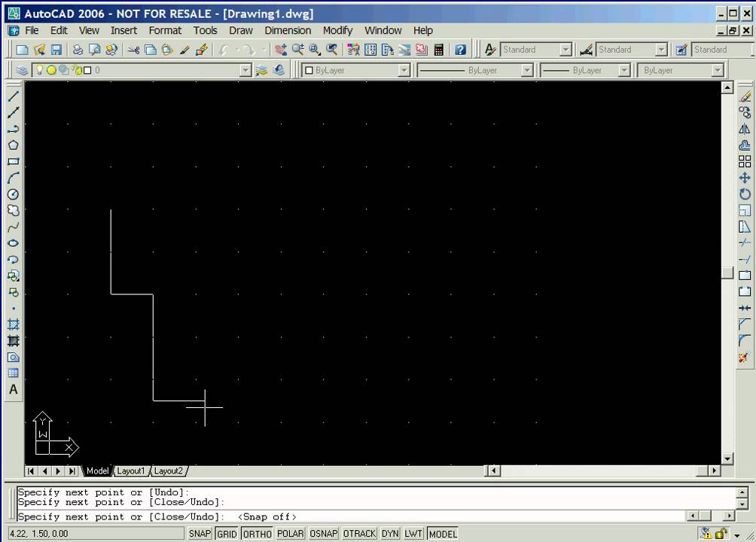Select the Arc tool
756x542 pixels.
click(14, 178)
